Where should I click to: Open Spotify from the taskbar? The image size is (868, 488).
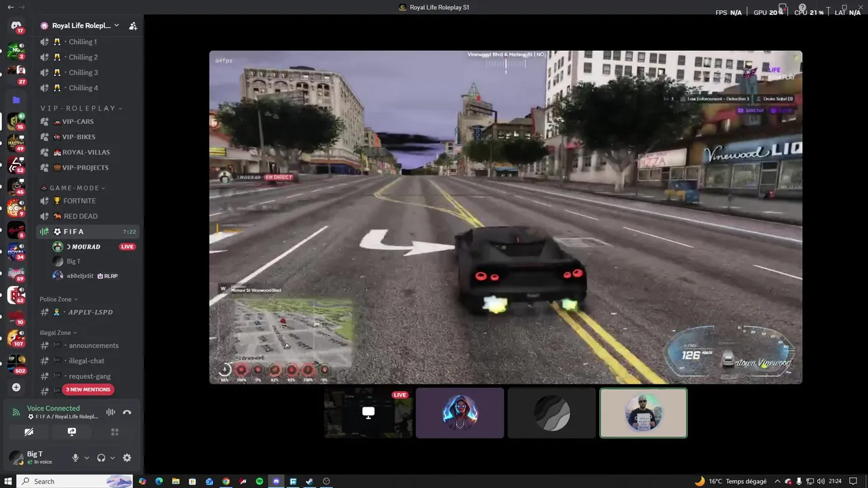259,481
